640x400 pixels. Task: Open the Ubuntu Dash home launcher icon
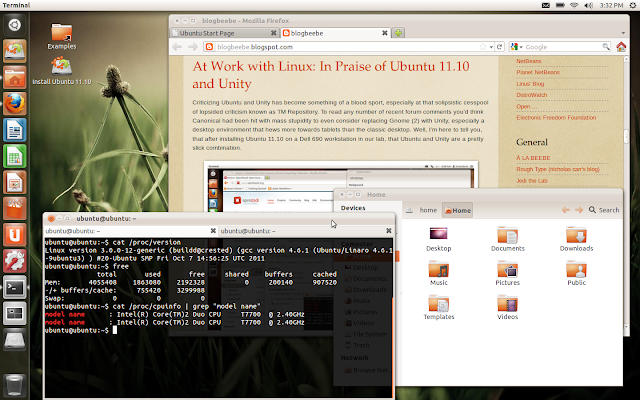[x=15, y=25]
